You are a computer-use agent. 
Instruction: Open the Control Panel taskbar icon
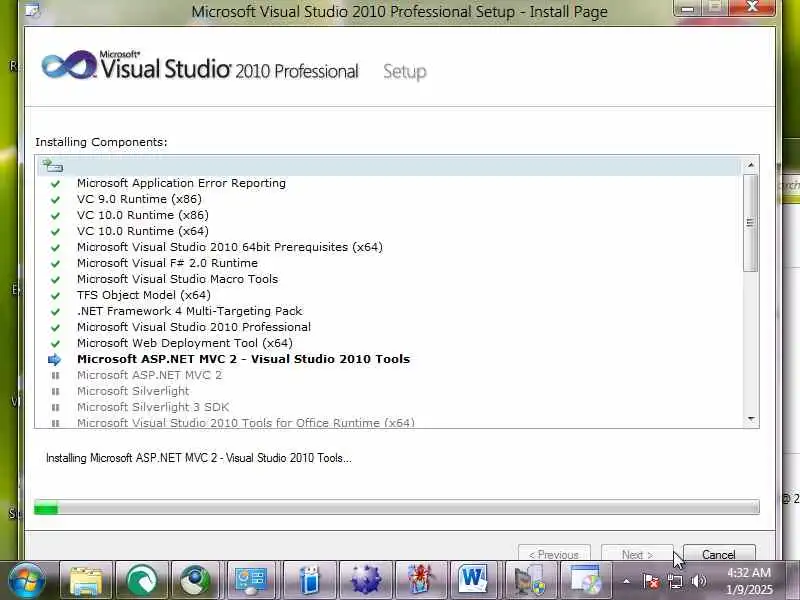pos(251,580)
